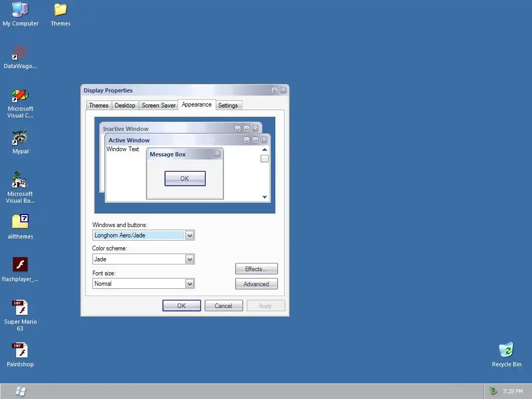Viewport: 532px width, 399px height.
Task: Click OK in the Message Box preview
Action: click(x=185, y=179)
